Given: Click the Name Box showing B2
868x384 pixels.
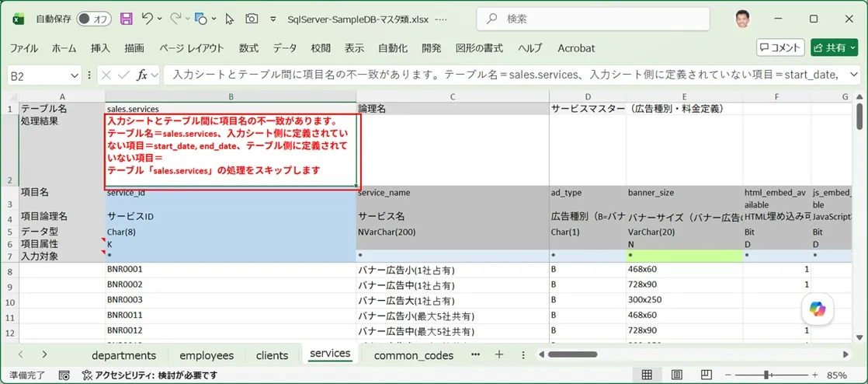Looking at the screenshot, I should pos(37,75).
